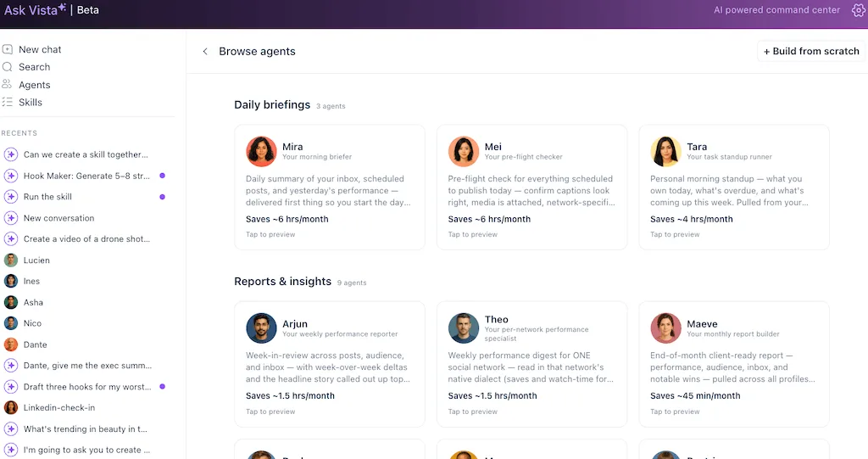The width and height of the screenshot is (868, 459).
Task: Open Skills section in sidebar
Action: click(x=31, y=102)
